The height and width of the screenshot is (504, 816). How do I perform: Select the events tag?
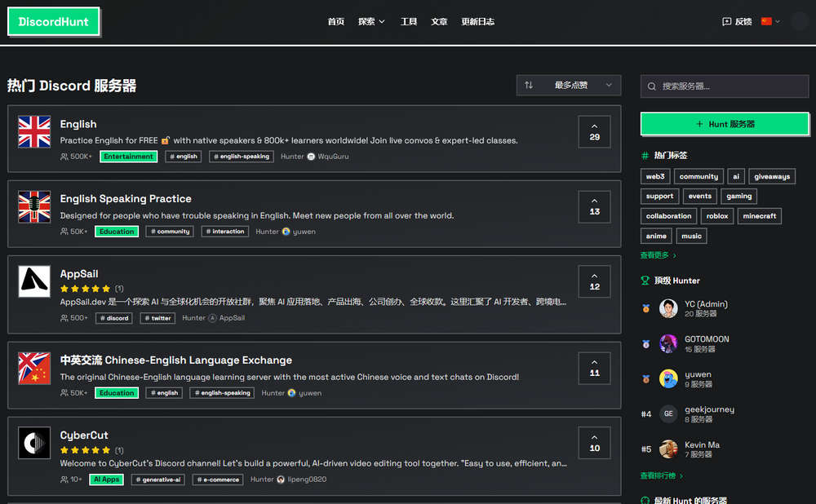699,196
